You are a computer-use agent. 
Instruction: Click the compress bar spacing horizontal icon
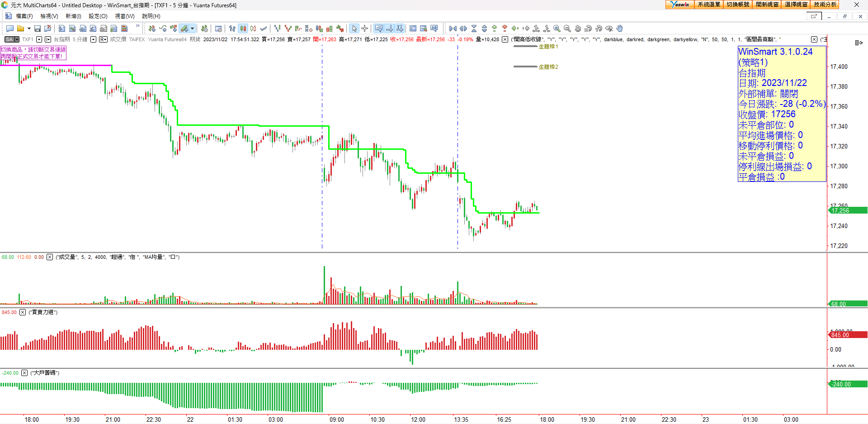pos(453,29)
